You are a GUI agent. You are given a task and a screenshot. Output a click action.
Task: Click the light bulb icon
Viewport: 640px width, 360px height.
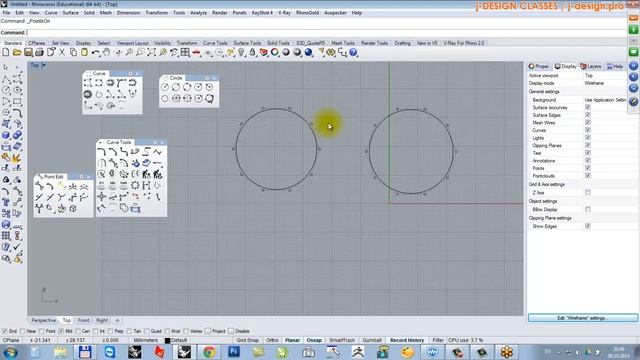(x=241, y=52)
